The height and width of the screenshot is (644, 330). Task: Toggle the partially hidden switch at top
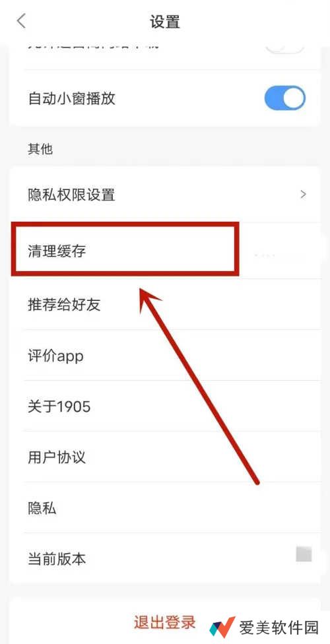285,48
